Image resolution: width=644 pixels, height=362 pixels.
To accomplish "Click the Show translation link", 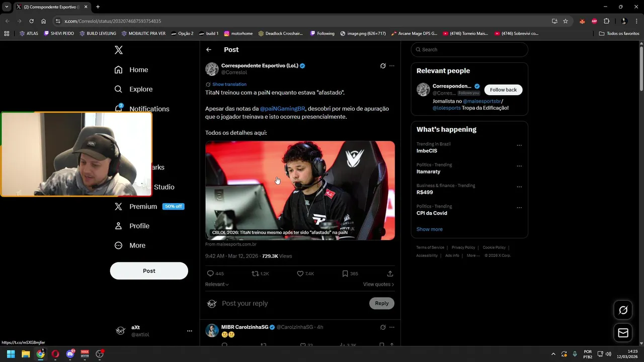I will coord(229,84).
